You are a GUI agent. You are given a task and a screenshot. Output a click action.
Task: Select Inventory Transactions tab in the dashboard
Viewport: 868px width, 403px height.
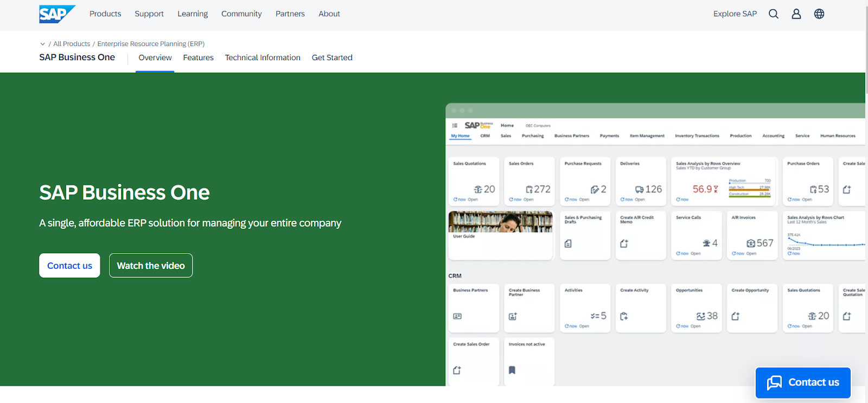[x=697, y=136]
